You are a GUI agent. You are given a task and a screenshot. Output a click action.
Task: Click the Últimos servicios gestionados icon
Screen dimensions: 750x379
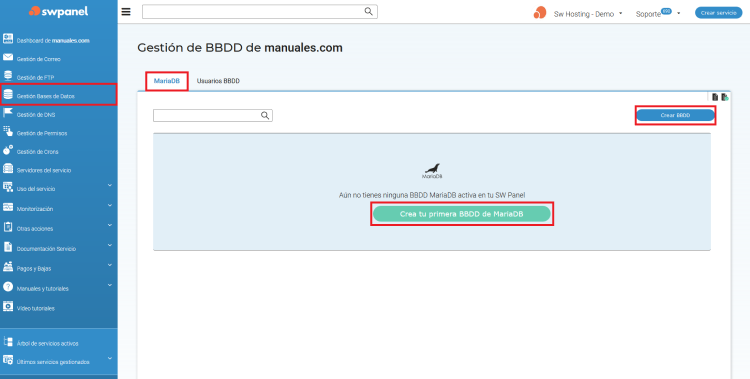pyautogui.click(x=8, y=359)
